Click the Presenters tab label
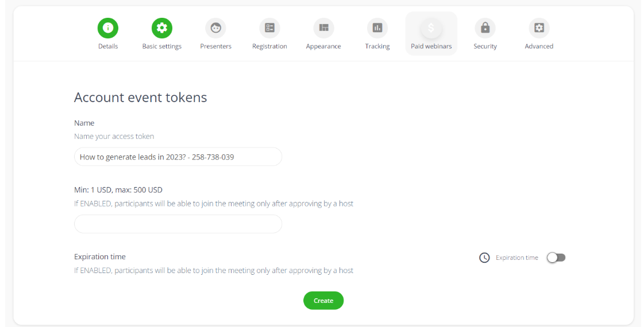Screen dimensions: 644x327 coord(215,46)
